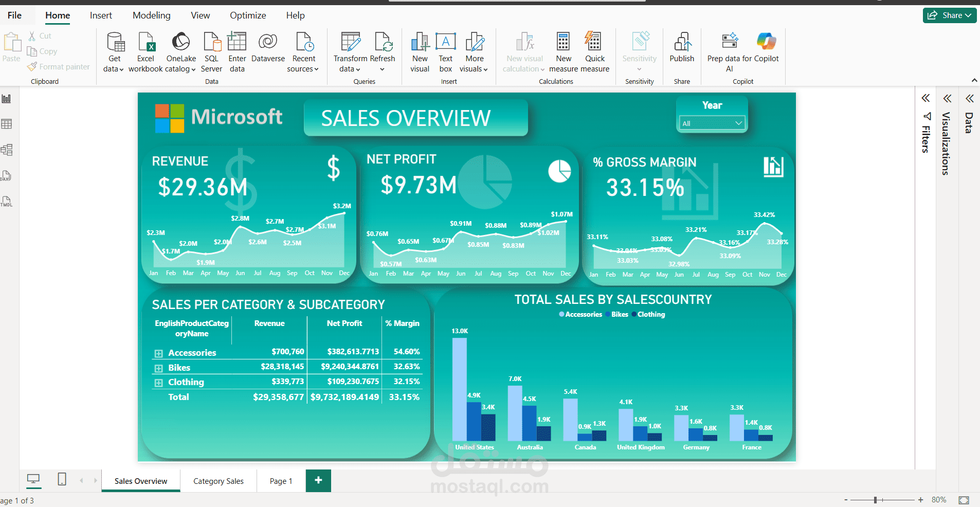Collapse the ribbon chevron
The width and height of the screenshot is (980, 507).
click(x=974, y=80)
